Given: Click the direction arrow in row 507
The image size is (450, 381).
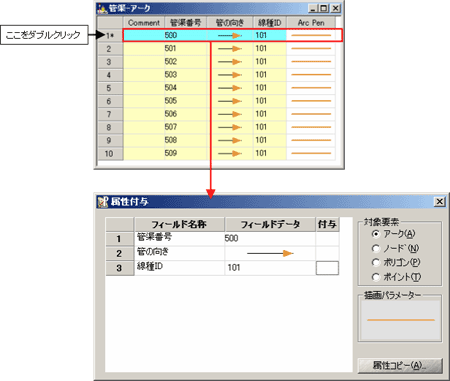Looking at the screenshot, I should coord(230,127).
